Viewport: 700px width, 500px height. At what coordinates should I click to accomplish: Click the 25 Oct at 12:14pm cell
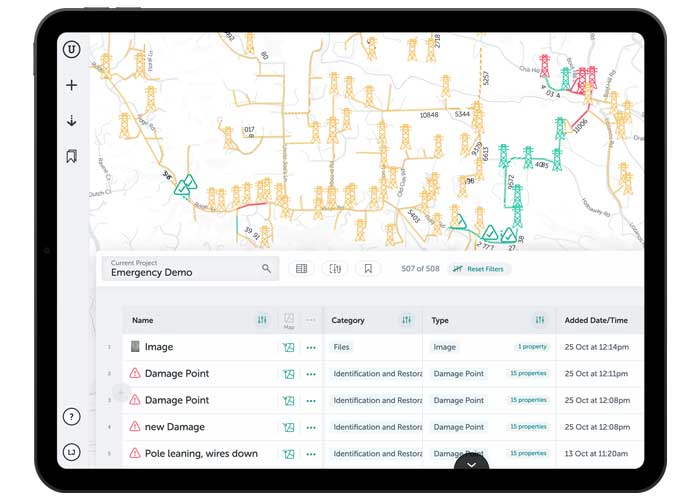tap(596, 347)
